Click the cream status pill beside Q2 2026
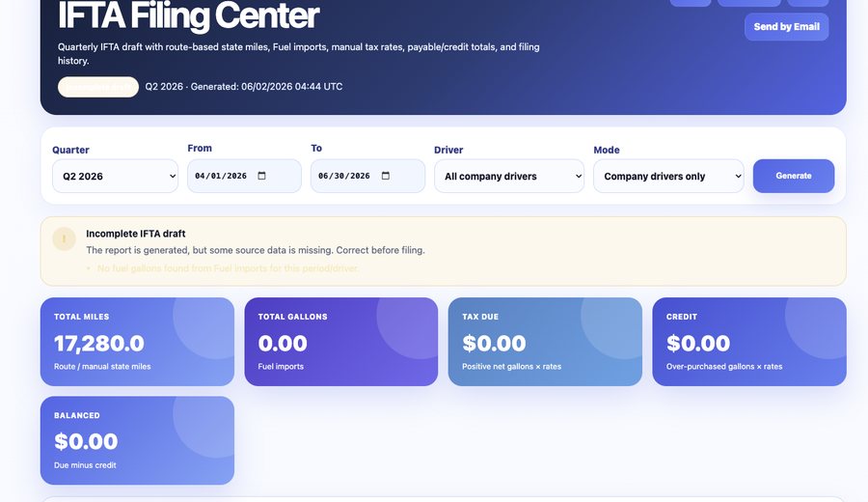868x502 pixels. click(x=98, y=87)
